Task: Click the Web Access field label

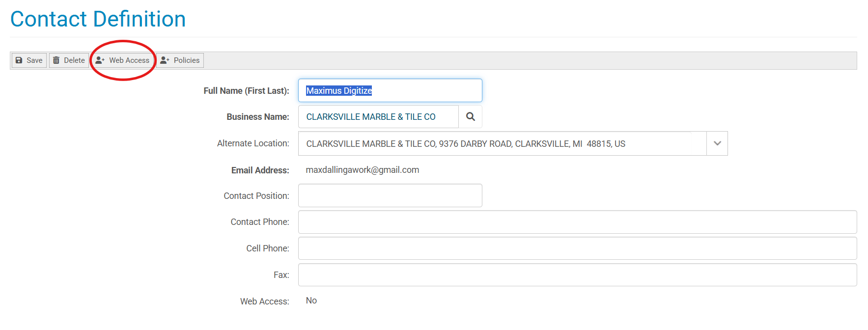Action: [264, 302]
